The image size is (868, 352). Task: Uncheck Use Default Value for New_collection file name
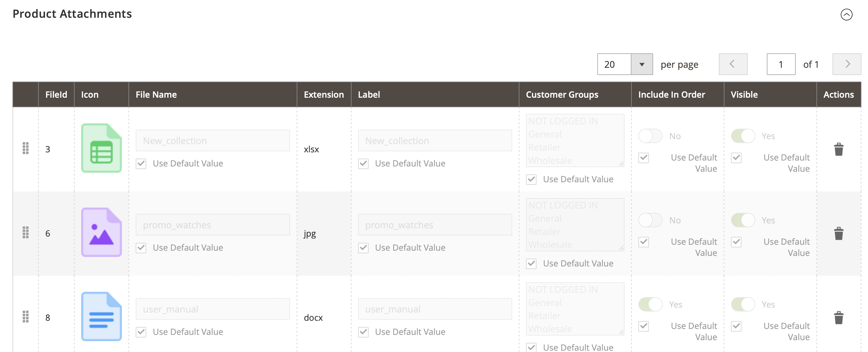point(141,164)
